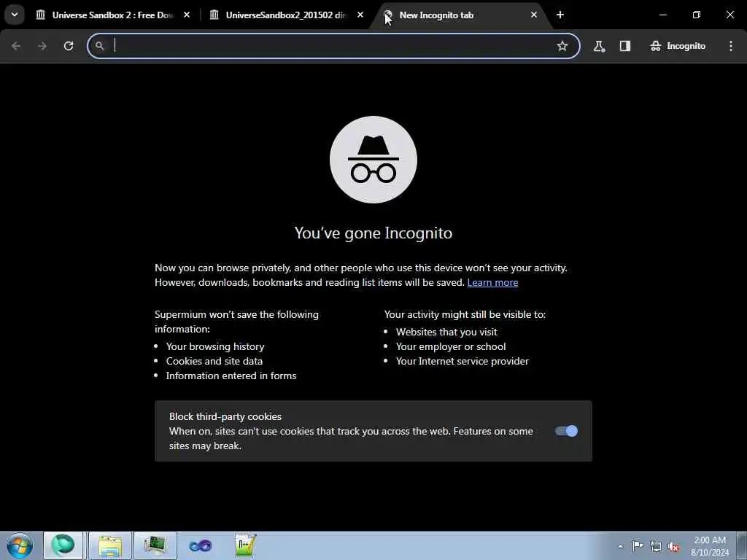Click the 'Information entered in forms' text
Screen dimensions: 747x560
[x=231, y=376]
